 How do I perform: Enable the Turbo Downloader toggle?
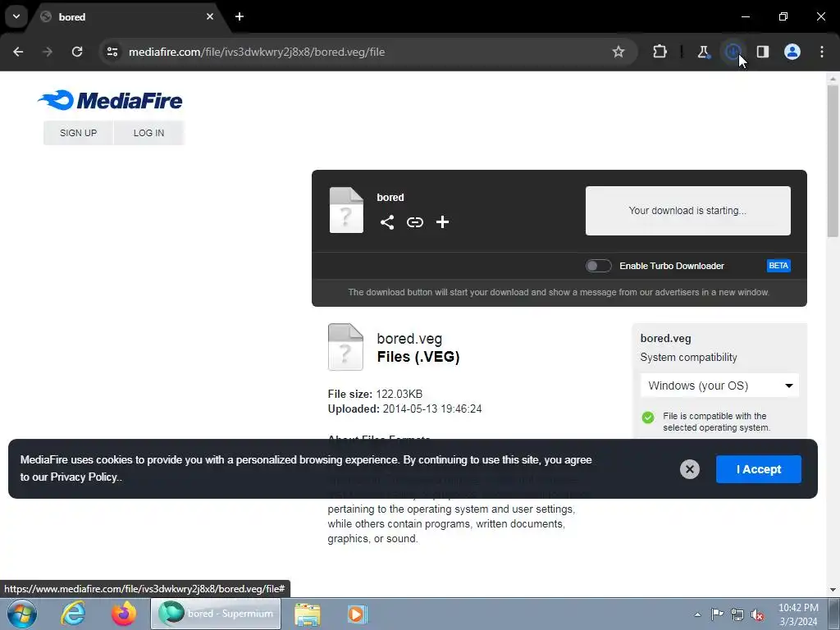[x=598, y=266]
